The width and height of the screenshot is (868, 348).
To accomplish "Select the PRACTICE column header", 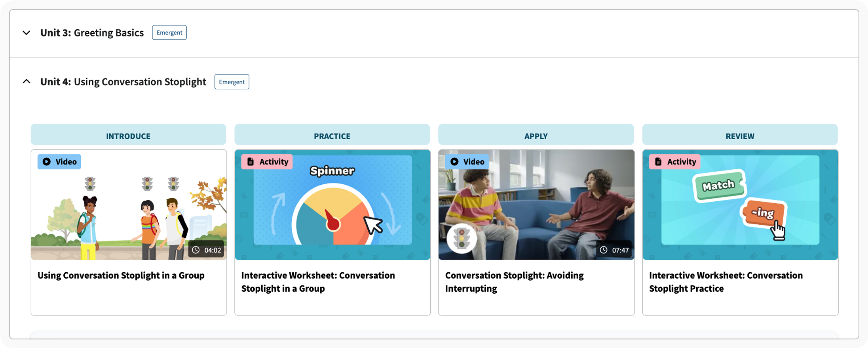I will (x=332, y=136).
